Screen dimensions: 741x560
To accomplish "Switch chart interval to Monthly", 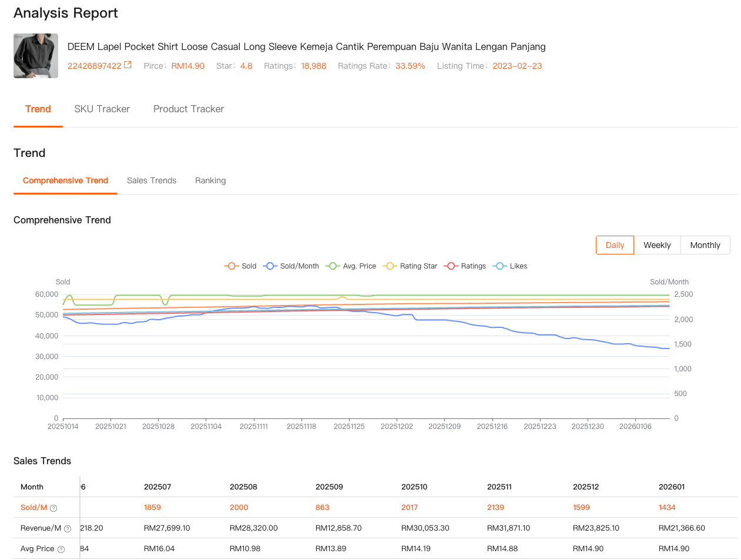I will (705, 245).
